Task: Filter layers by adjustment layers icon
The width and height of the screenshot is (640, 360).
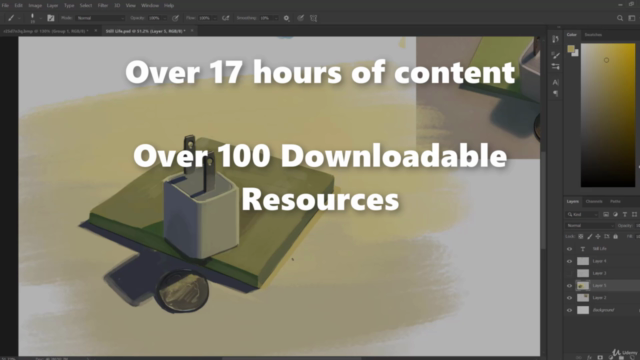Action: click(x=615, y=214)
